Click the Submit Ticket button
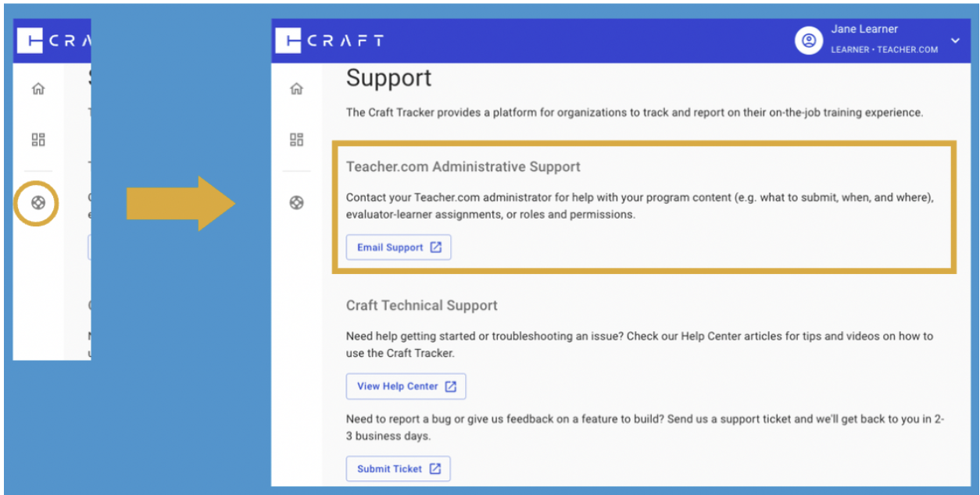This screenshot has width=980, height=495. click(x=398, y=468)
